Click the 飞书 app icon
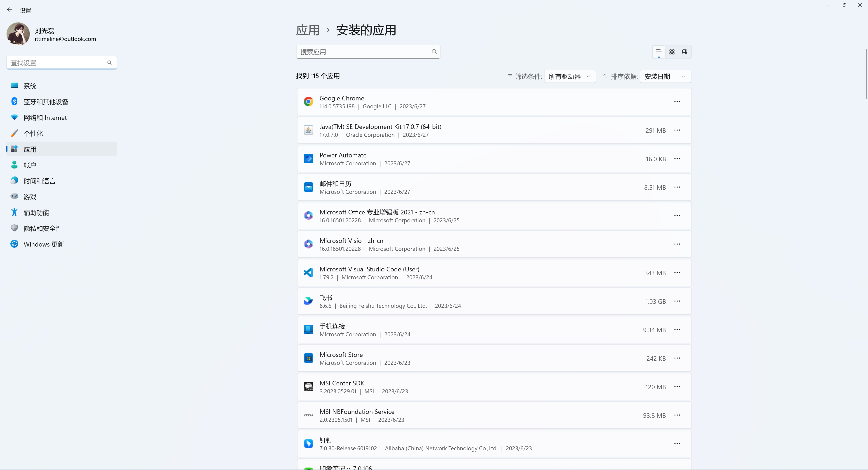The width and height of the screenshot is (868, 470). 308,301
